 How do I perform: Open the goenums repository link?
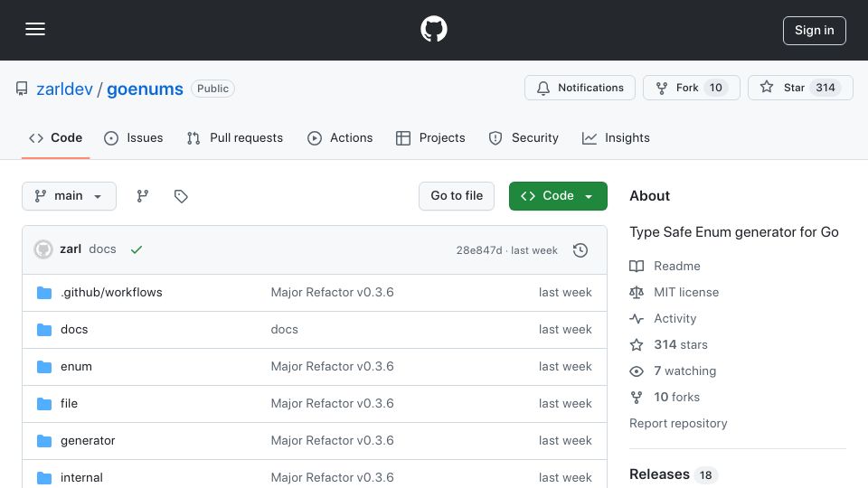coord(145,89)
